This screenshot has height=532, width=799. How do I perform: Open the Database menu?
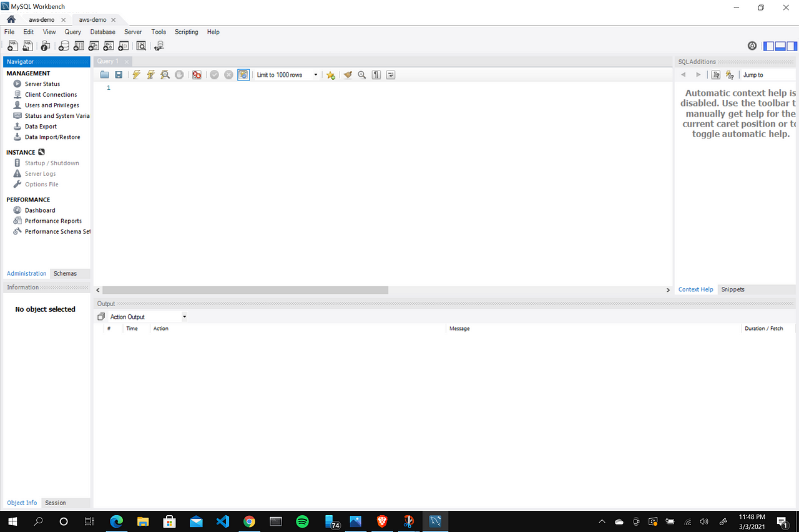pos(102,32)
